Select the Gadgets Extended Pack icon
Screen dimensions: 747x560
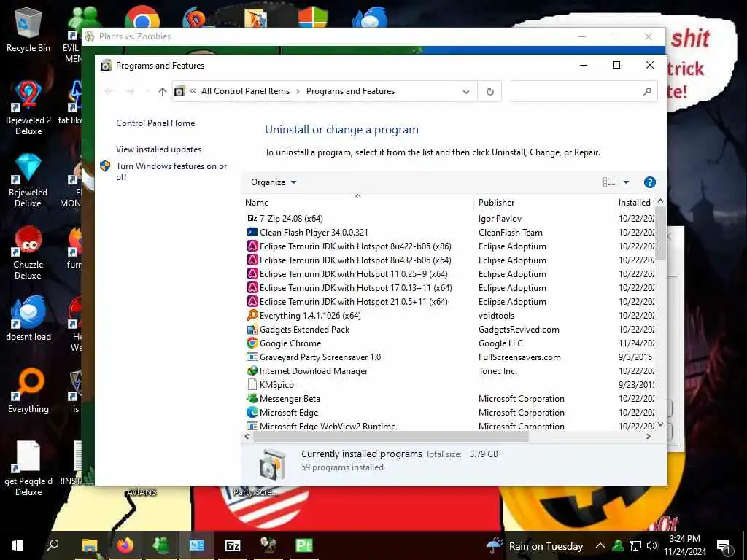[252, 329]
